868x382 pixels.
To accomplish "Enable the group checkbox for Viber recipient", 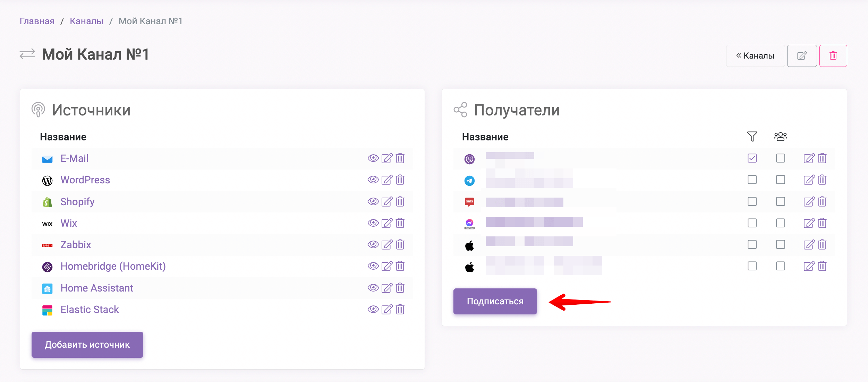I will pos(781,158).
